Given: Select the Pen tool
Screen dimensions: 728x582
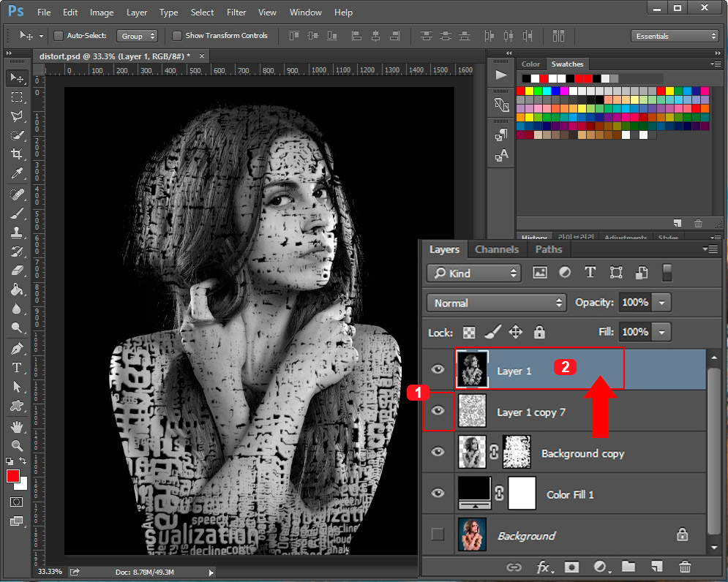Looking at the screenshot, I should (17, 348).
